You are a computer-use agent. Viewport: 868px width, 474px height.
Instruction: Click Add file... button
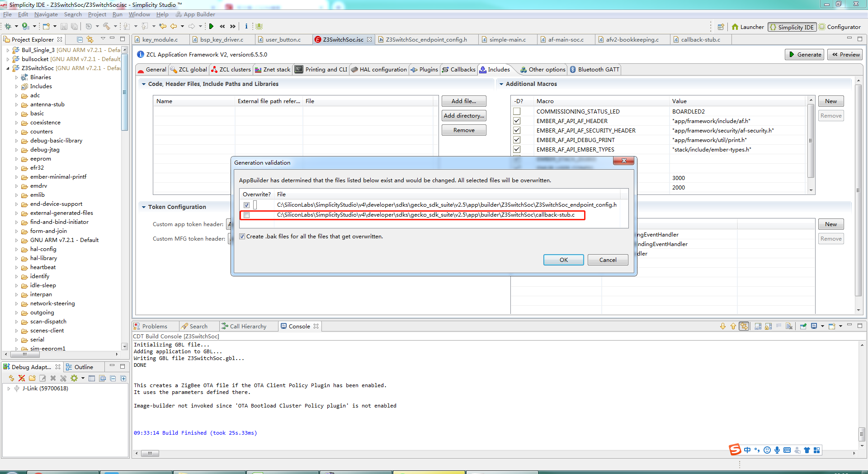[x=463, y=101]
